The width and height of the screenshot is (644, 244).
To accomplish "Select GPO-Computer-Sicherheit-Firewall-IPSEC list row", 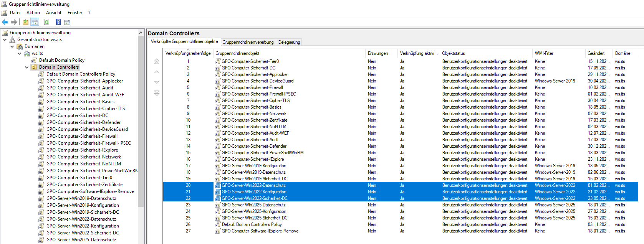I will [401, 94].
